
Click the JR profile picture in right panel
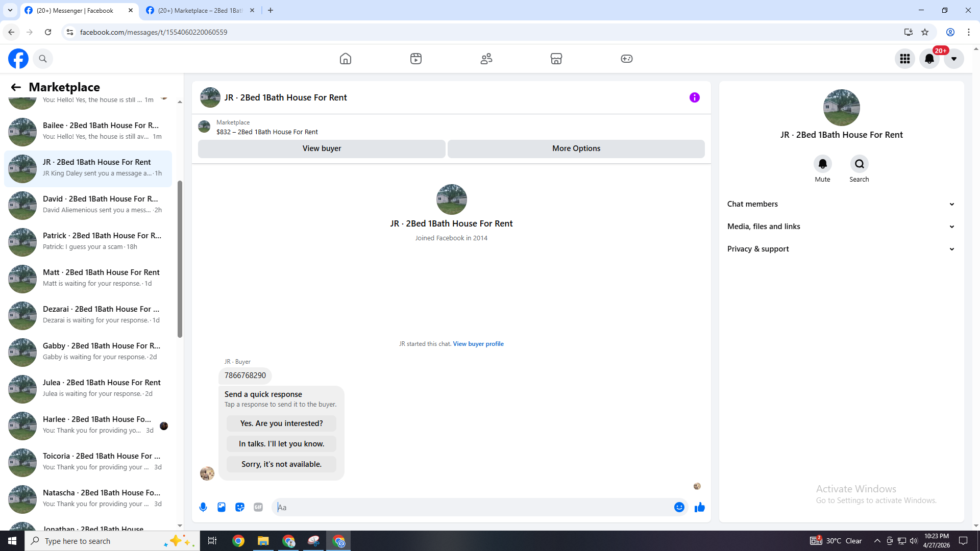842,108
